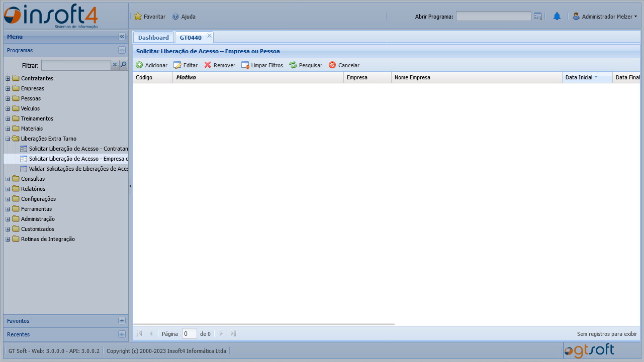Image resolution: width=644 pixels, height=362 pixels.
Task: Click the horizontal scrollbar of the grid
Action: [x=264, y=324]
